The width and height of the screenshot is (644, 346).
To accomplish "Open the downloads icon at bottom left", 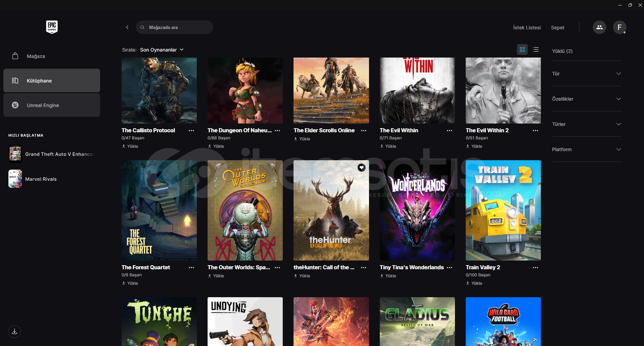I will [14, 332].
